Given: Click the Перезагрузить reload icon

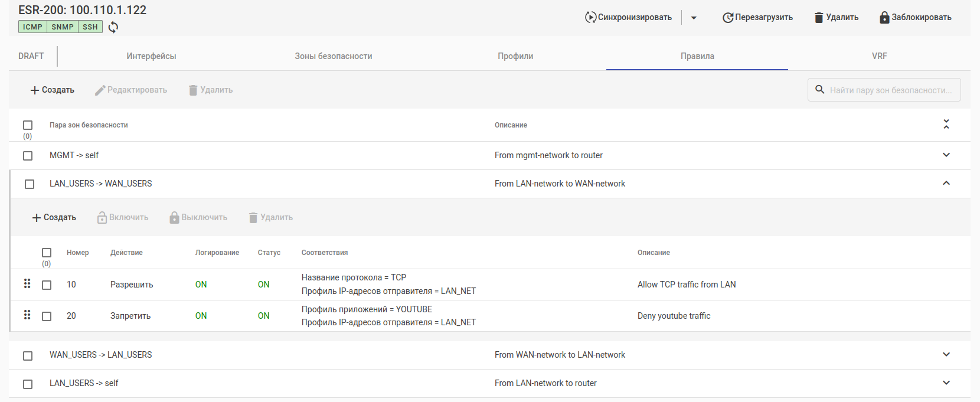Looking at the screenshot, I should tap(728, 18).
